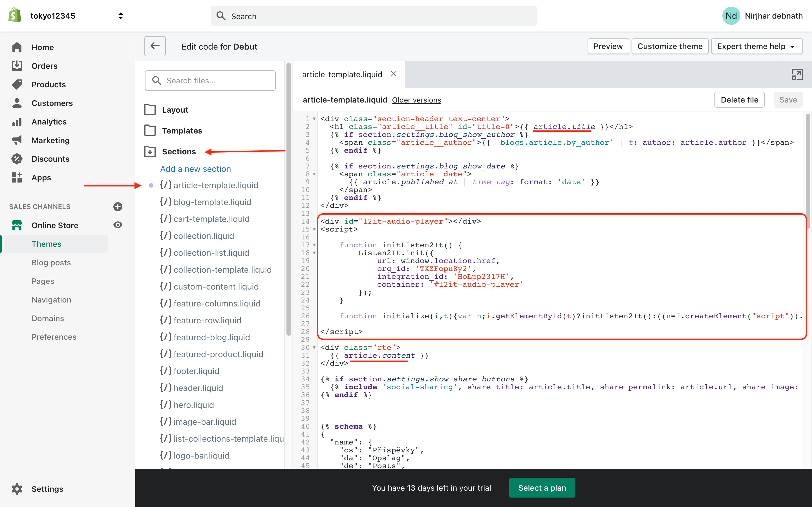Click the Layout folder icon
The image size is (812, 507).
pyautogui.click(x=150, y=109)
